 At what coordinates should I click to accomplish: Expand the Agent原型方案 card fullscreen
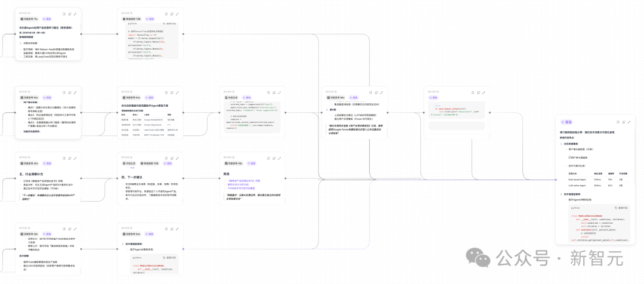[x=177, y=92]
